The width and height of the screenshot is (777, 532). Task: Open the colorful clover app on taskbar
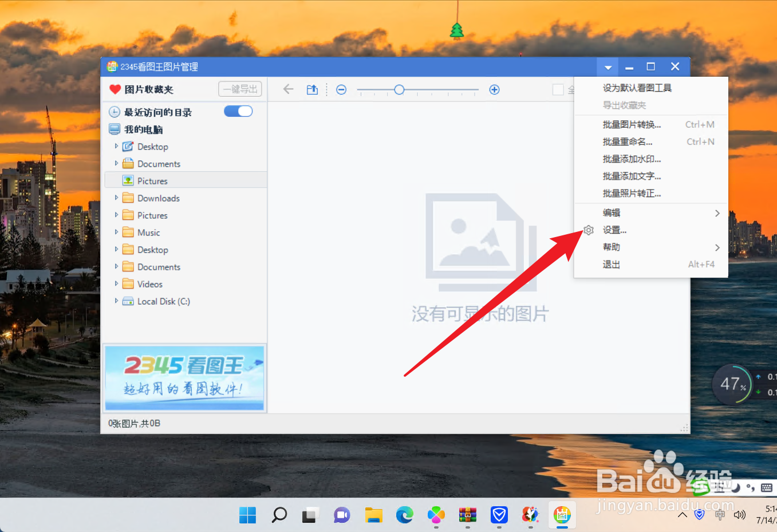coord(436,515)
